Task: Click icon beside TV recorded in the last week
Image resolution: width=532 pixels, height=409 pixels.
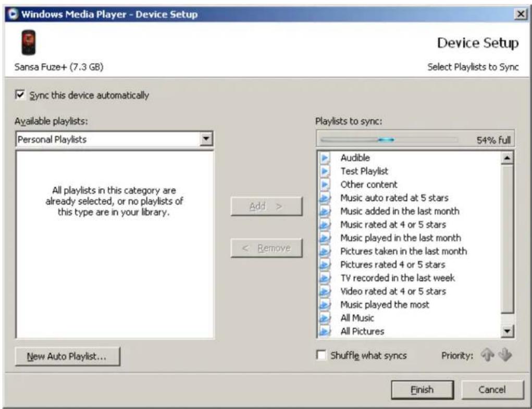Action: [325, 278]
